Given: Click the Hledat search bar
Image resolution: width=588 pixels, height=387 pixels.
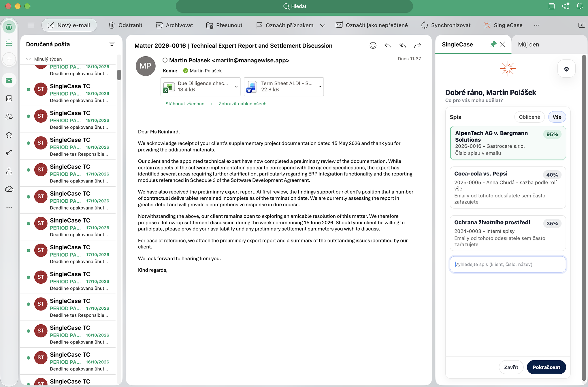Looking at the screenshot, I should (x=294, y=6).
